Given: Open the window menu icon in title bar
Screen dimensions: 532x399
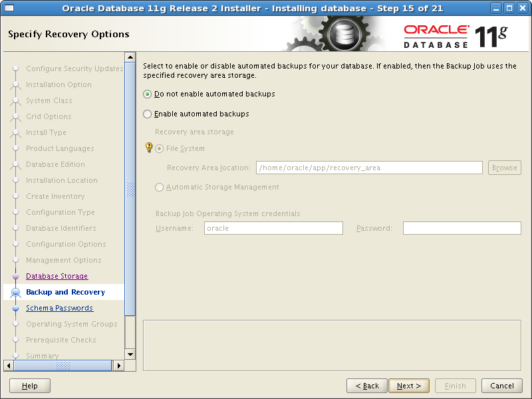Looking at the screenshot, I should [x=9, y=8].
